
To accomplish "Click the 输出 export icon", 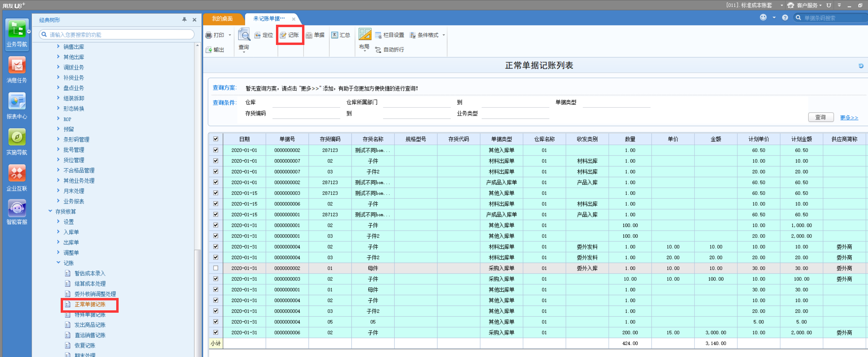I will [x=208, y=50].
